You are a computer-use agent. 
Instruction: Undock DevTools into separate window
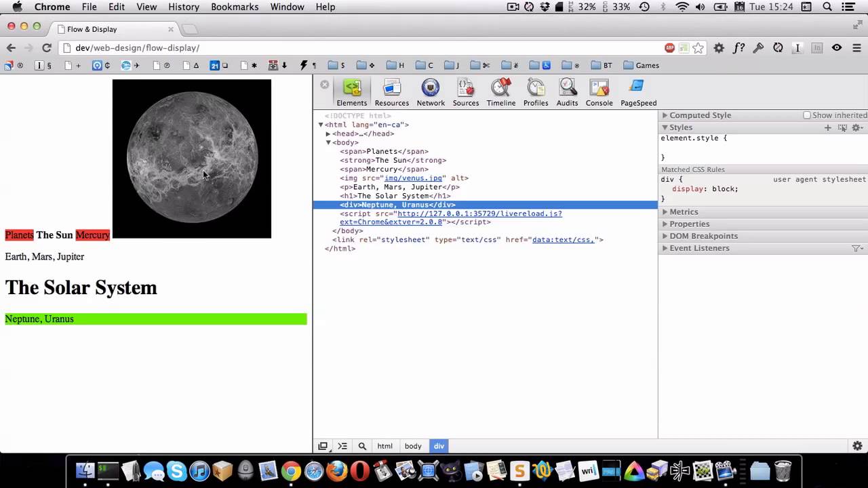coord(323,446)
